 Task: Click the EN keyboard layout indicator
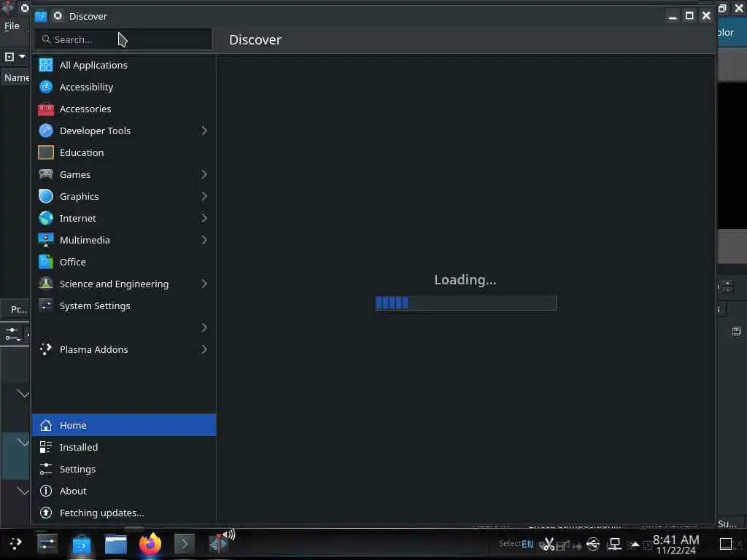click(527, 544)
